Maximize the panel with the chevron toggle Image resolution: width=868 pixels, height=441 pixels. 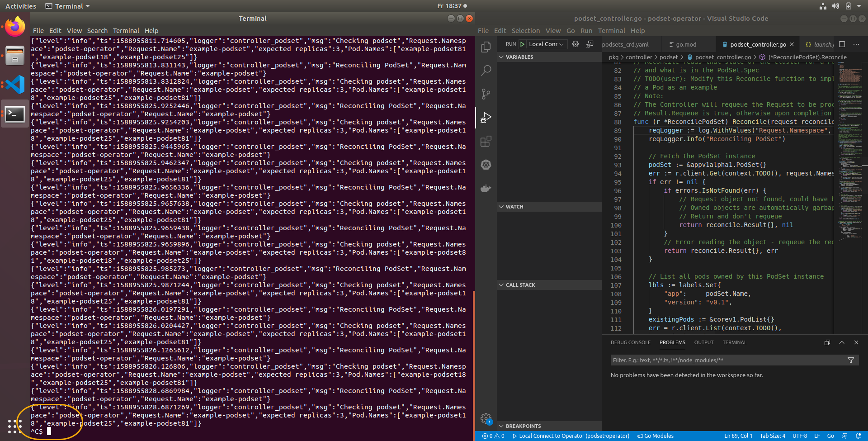tap(841, 342)
